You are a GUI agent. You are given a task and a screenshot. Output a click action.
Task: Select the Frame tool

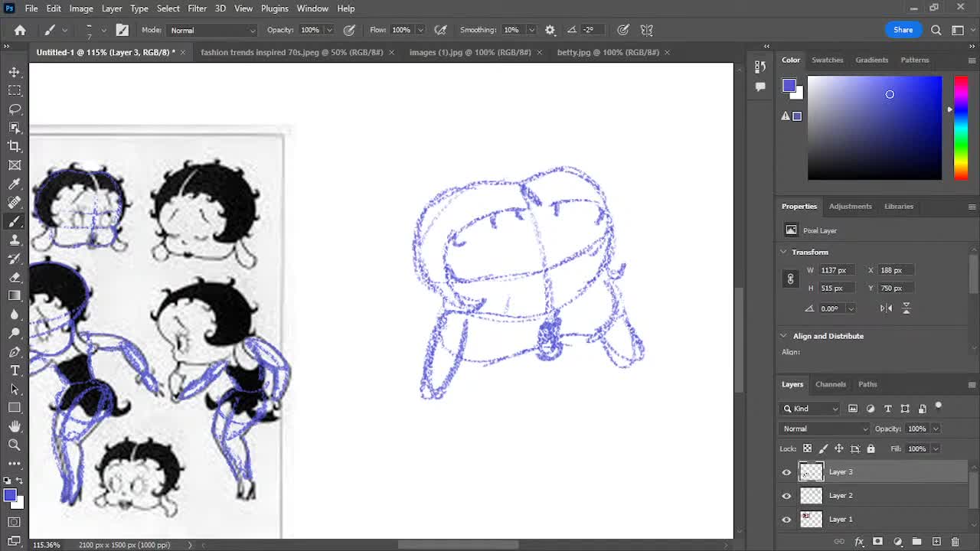pos(15,165)
